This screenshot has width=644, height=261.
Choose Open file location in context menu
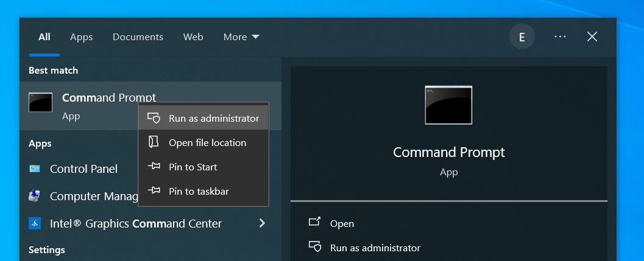(x=203, y=142)
